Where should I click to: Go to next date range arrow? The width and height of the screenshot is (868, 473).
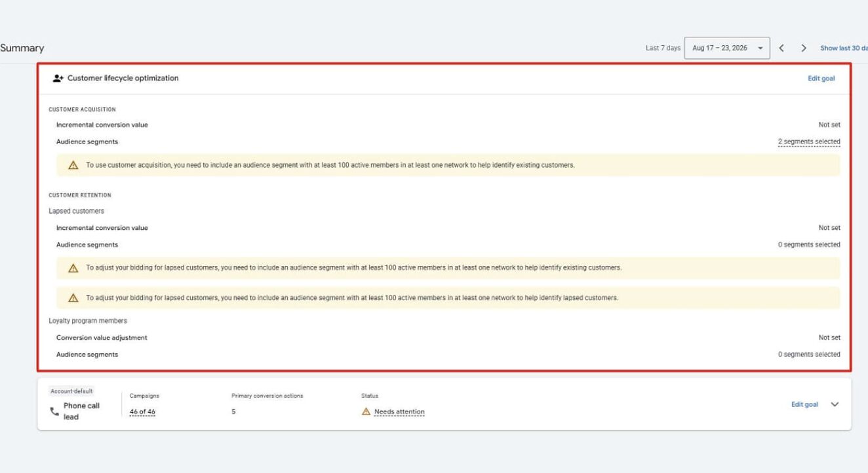(804, 48)
